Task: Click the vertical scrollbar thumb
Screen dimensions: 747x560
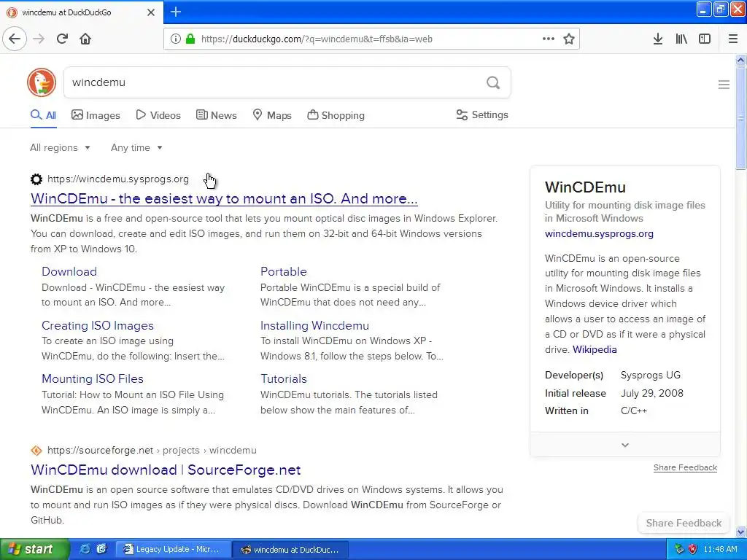Action: point(740,118)
